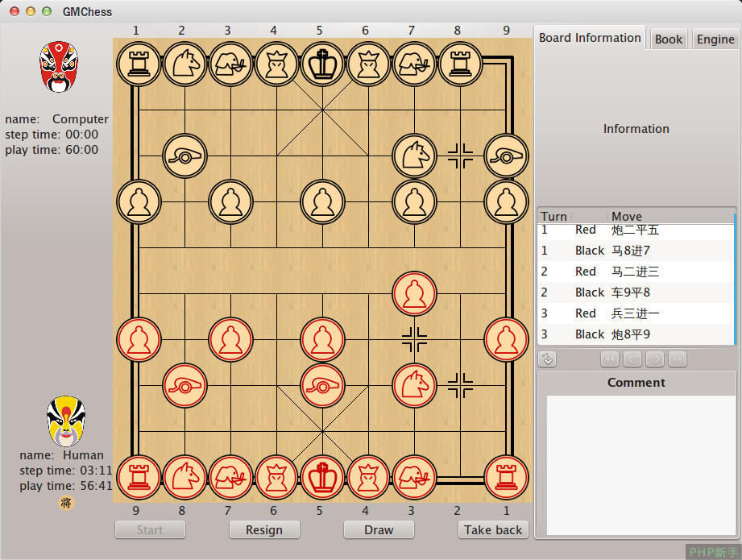Viewport: 742px width, 560px height.
Task: Jump to the first move with rewind button
Action: point(610,359)
